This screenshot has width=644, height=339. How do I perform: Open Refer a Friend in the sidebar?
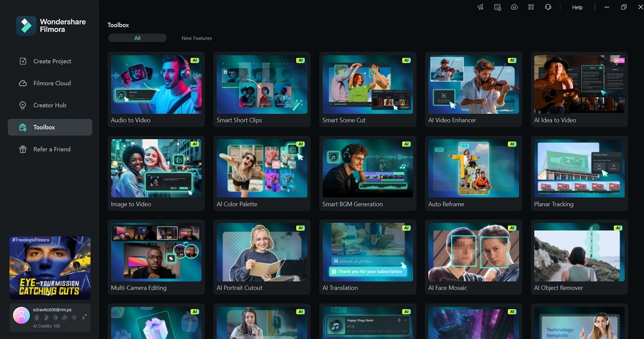[x=50, y=149]
